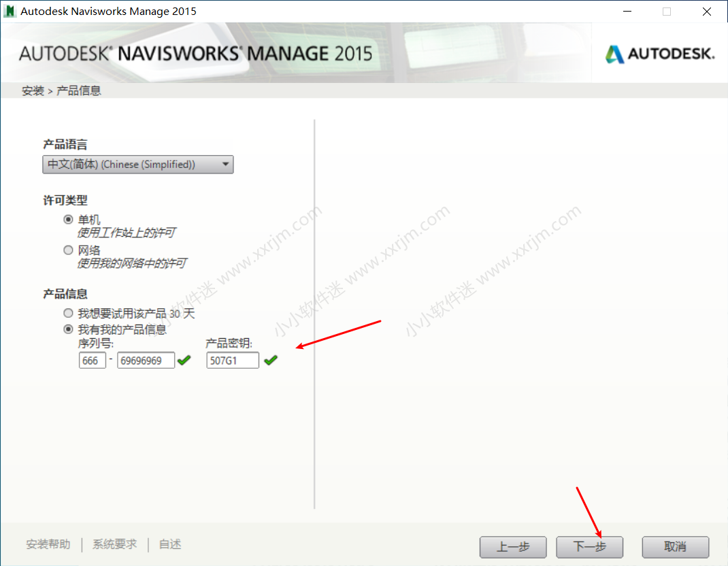Click the Navisworks icon in title bar
The width and height of the screenshot is (728, 566).
tap(10, 11)
